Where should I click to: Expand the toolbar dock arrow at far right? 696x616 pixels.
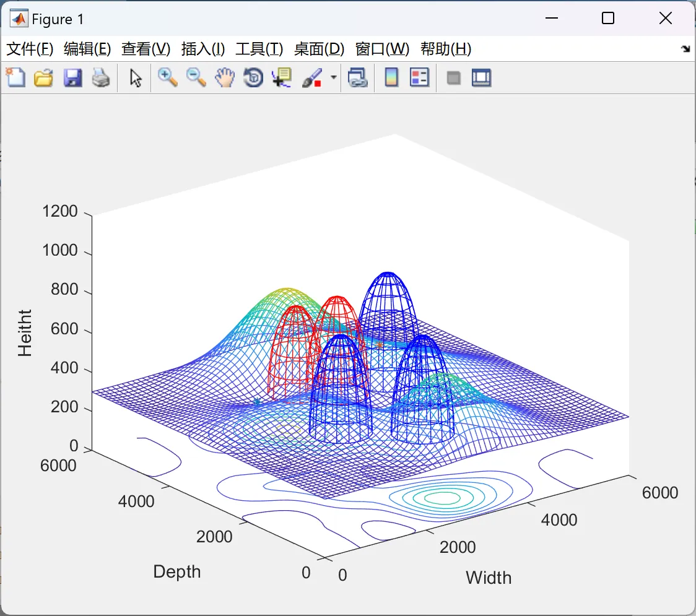(x=685, y=49)
